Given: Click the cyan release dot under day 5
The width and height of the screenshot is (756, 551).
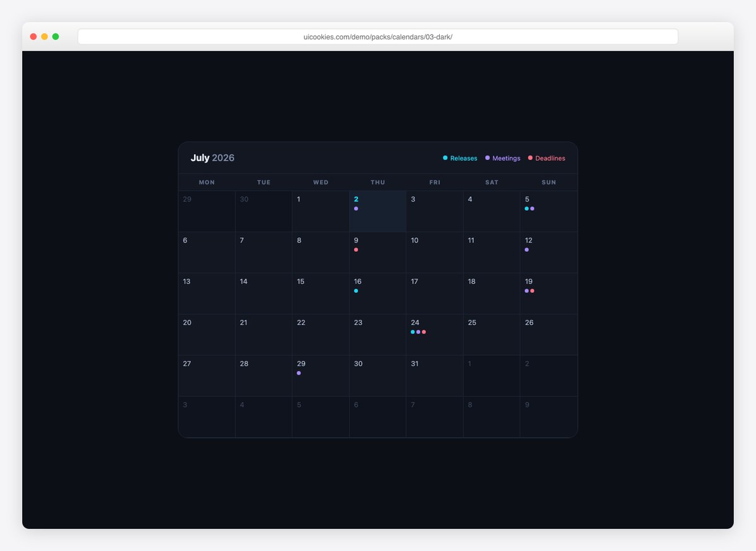Looking at the screenshot, I should [527, 208].
